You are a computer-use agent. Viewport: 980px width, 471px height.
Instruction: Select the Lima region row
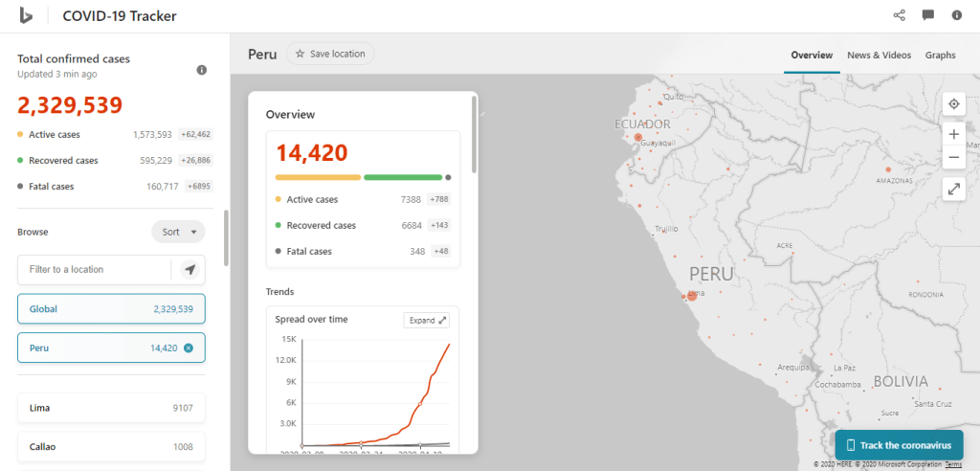pos(111,408)
